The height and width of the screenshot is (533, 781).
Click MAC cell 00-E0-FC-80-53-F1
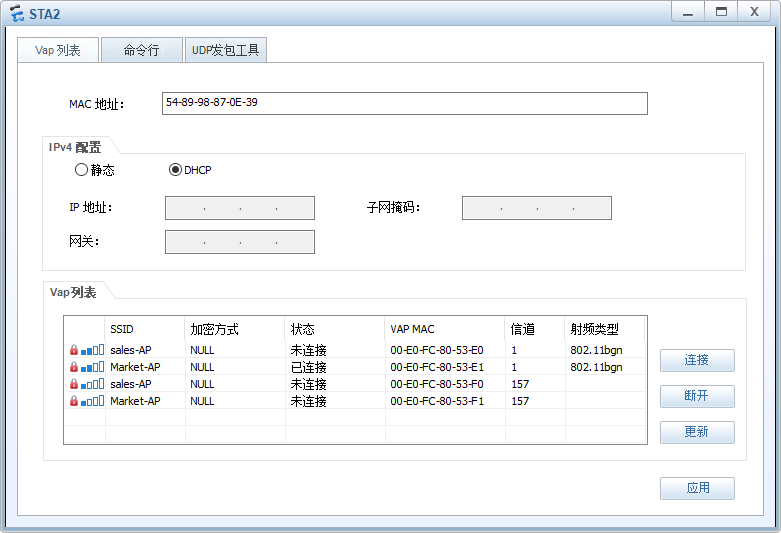coord(437,401)
